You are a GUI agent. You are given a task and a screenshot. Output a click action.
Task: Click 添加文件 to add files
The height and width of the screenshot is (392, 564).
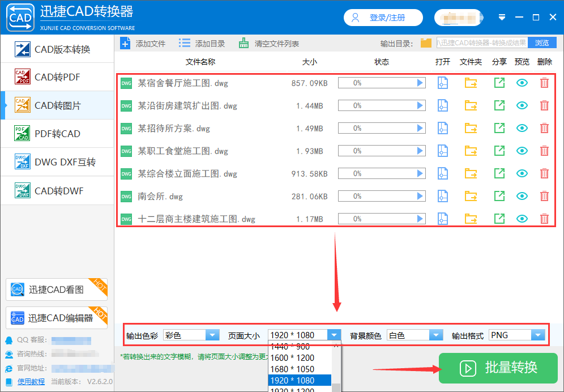(143, 44)
